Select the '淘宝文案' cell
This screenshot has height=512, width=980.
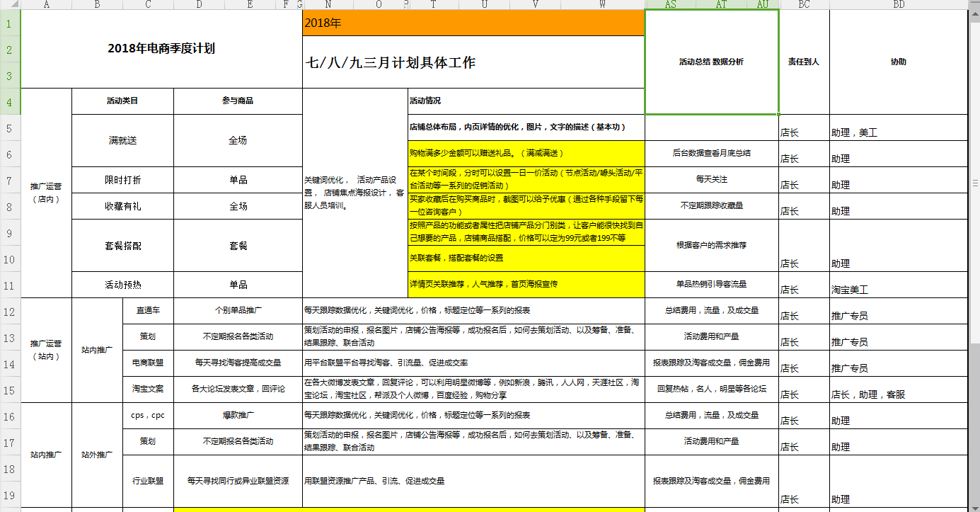[x=148, y=389]
